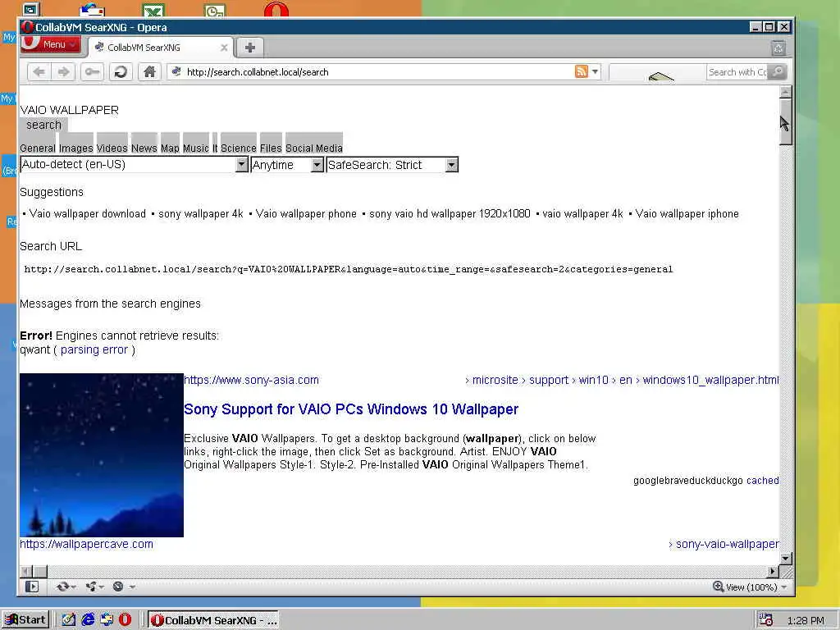Click the search button below VAIO WALLPAPER
Viewport: 840px width, 630px height.
44,125
